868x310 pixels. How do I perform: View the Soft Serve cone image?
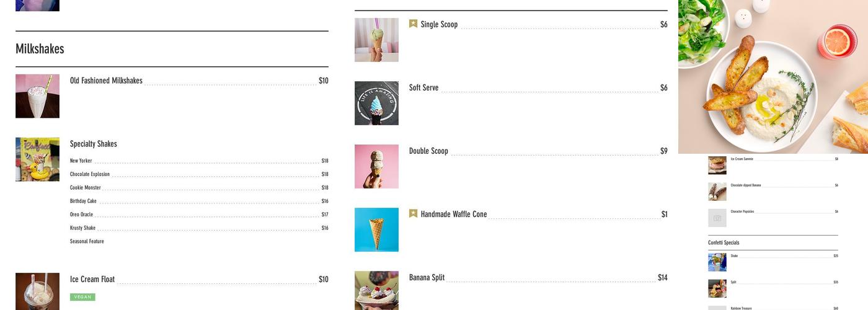point(376,103)
